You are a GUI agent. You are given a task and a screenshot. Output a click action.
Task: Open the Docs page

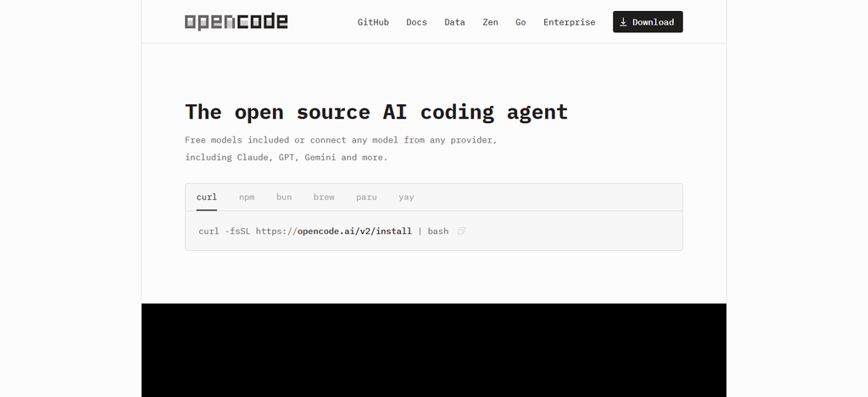coord(416,22)
